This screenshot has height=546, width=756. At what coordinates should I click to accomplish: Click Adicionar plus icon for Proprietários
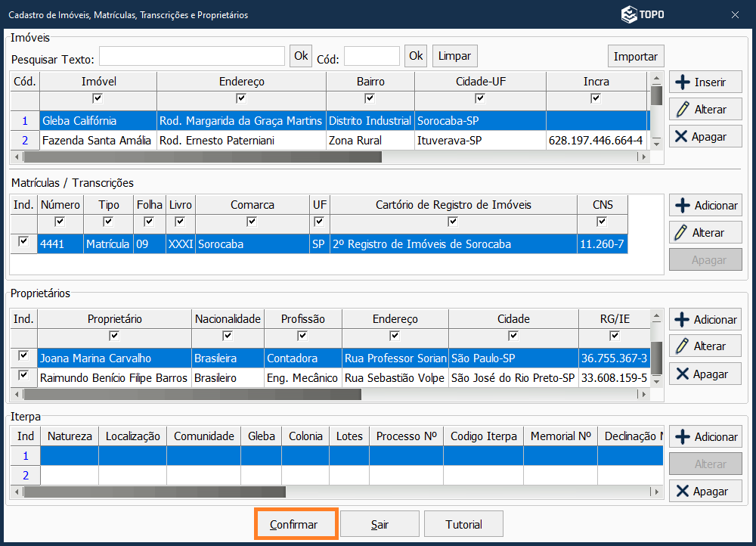click(682, 320)
